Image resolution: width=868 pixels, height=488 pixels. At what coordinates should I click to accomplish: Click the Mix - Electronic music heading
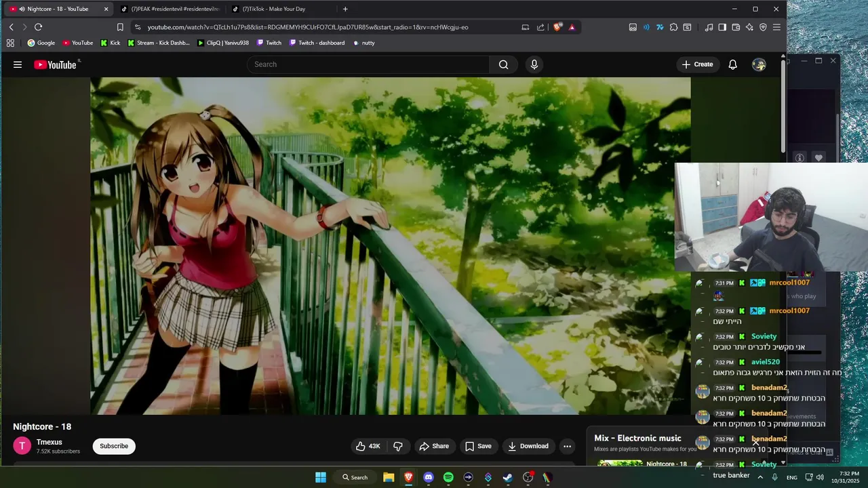[x=637, y=439]
